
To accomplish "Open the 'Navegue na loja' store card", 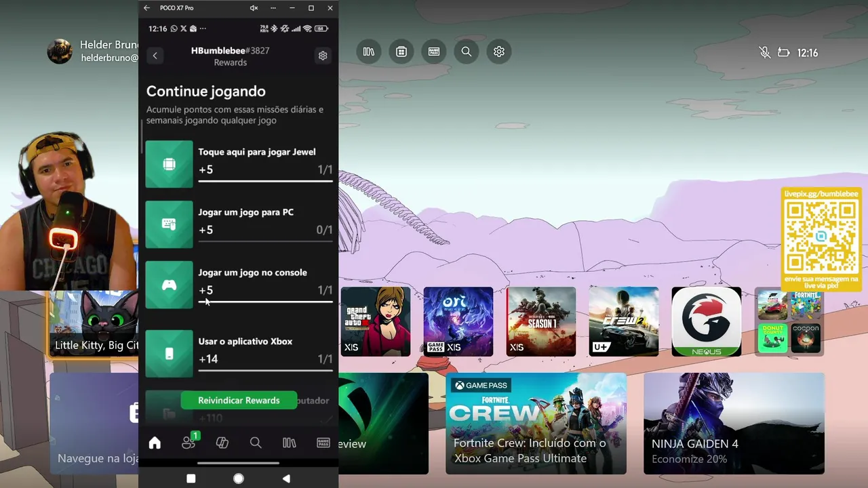I will coord(94,424).
